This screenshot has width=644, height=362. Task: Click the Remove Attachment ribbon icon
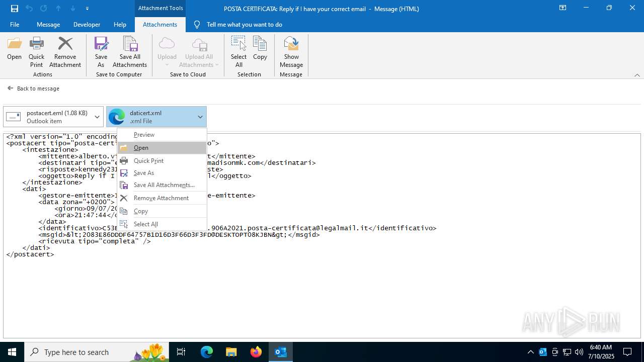point(65,52)
